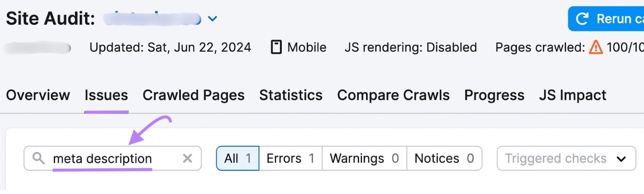
Task: Click the mobile device icon
Action: click(276, 47)
